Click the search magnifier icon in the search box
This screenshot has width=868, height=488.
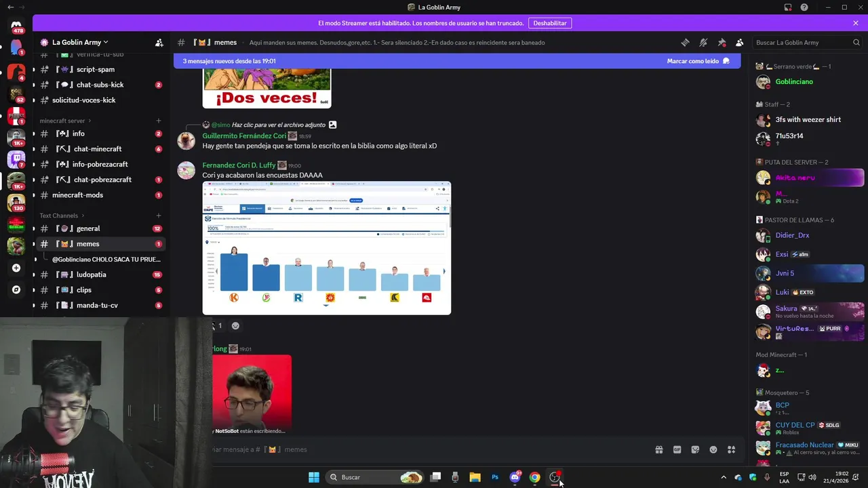[856, 42]
